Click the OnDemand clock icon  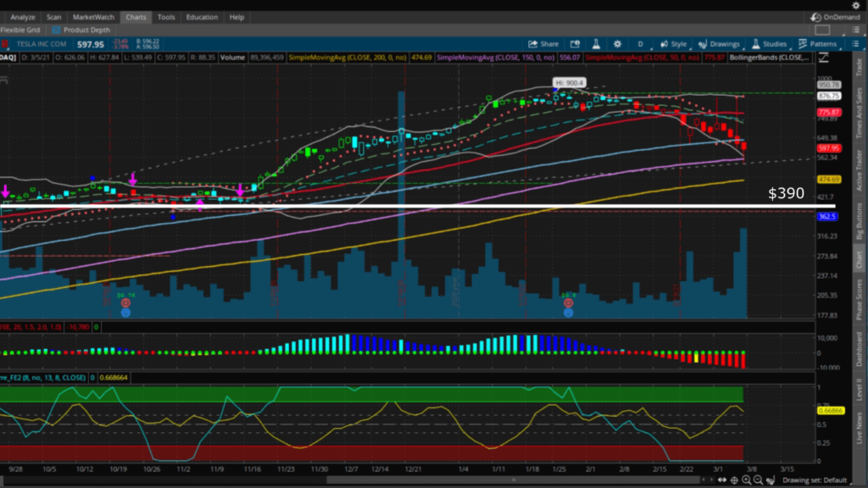tap(816, 17)
